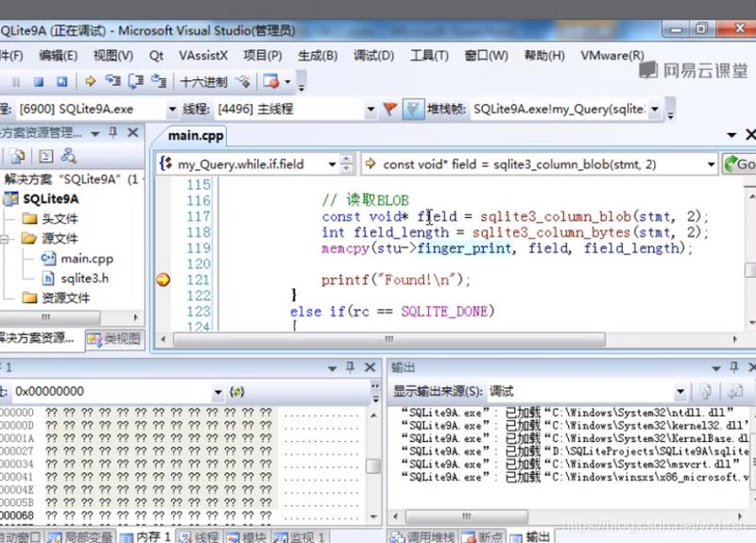Pin the Solution Explorer panel
Screen dimensions: 756x543
[x=112, y=132]
